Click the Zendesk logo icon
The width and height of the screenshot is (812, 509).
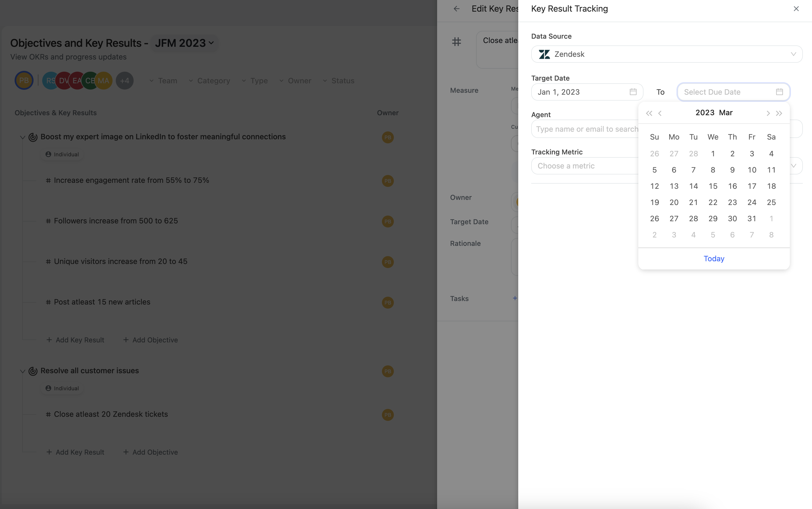[544, 54]
